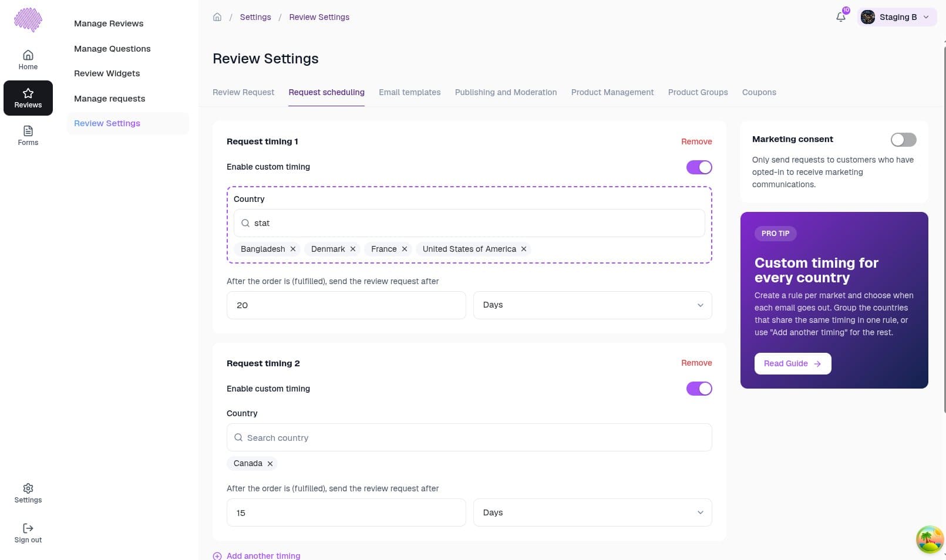Toggle custom timing for Request timing 2

click(699, 389)
